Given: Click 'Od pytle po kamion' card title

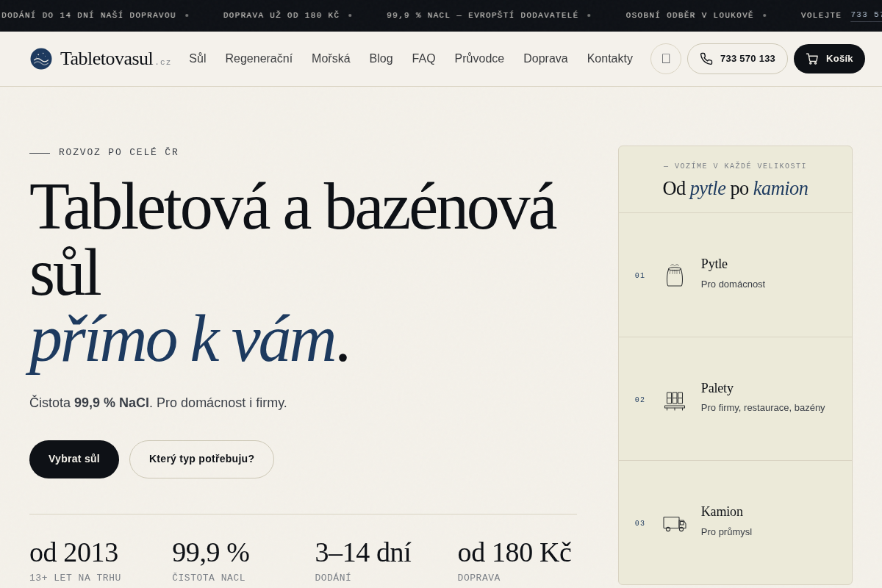Looking at the screenshot, I should (x=735, y=188).
